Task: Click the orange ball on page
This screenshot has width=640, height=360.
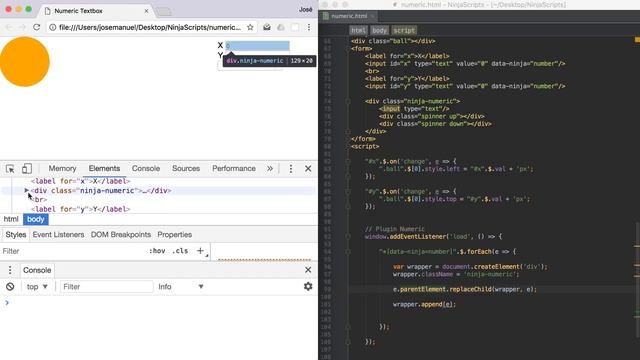Action: [24, 62]
